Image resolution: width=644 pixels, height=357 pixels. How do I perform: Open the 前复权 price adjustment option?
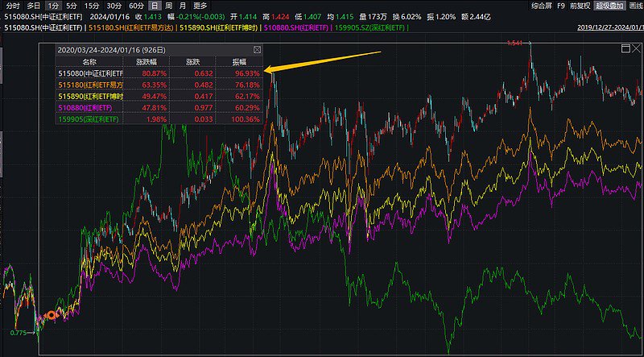[580, 6]
